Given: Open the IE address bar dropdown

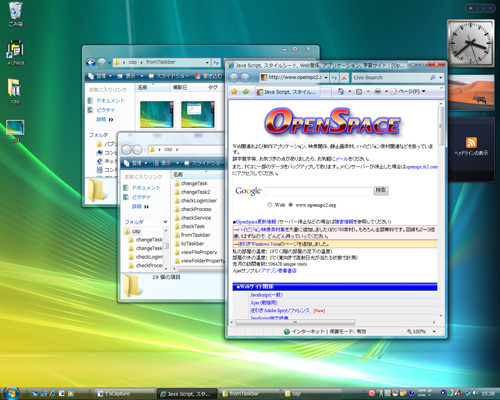Looking at the screenshot, I should click(x=326, y=78).
